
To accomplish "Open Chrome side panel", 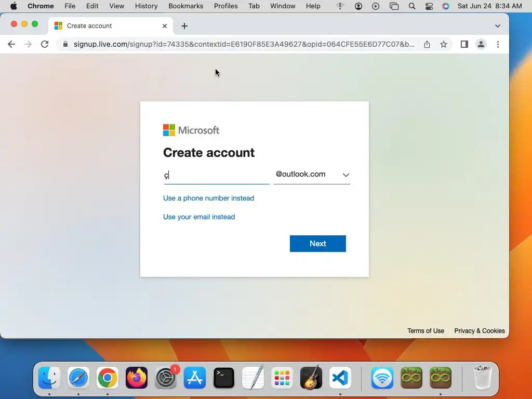I will click(464, 44).
